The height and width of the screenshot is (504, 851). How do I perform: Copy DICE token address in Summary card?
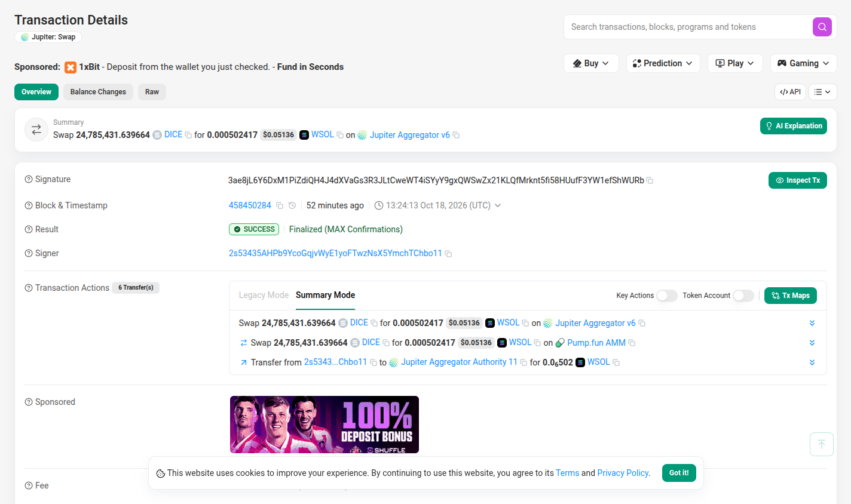click(x=188, y=136)
